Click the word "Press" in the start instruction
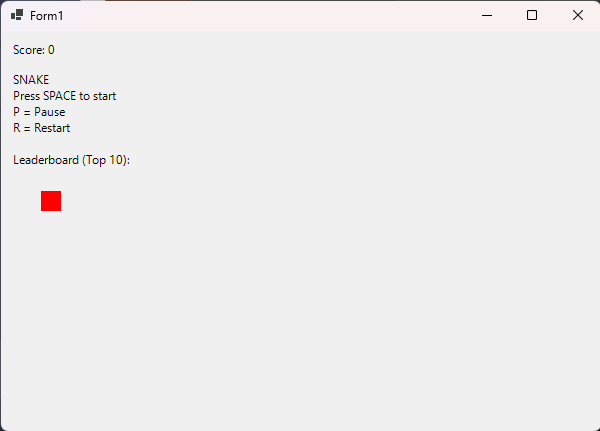 (26, 96)
